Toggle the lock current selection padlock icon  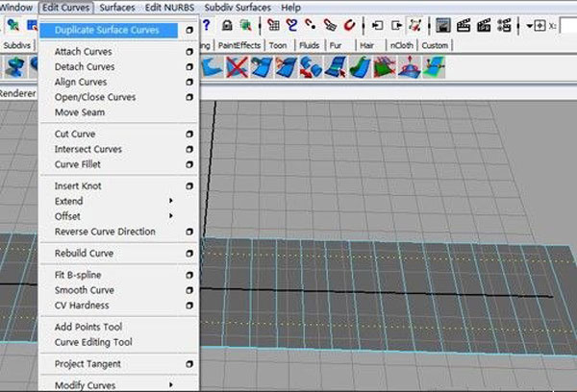click(227, 25)
